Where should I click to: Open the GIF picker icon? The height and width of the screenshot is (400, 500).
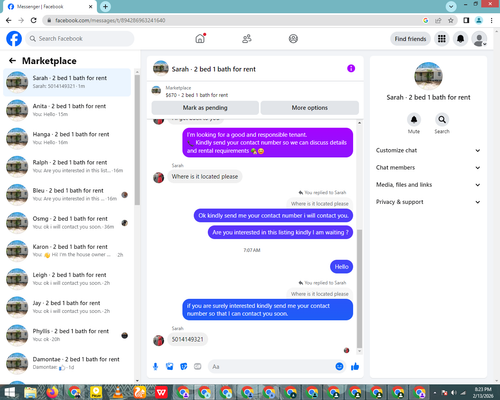click(x=198, y=367)
